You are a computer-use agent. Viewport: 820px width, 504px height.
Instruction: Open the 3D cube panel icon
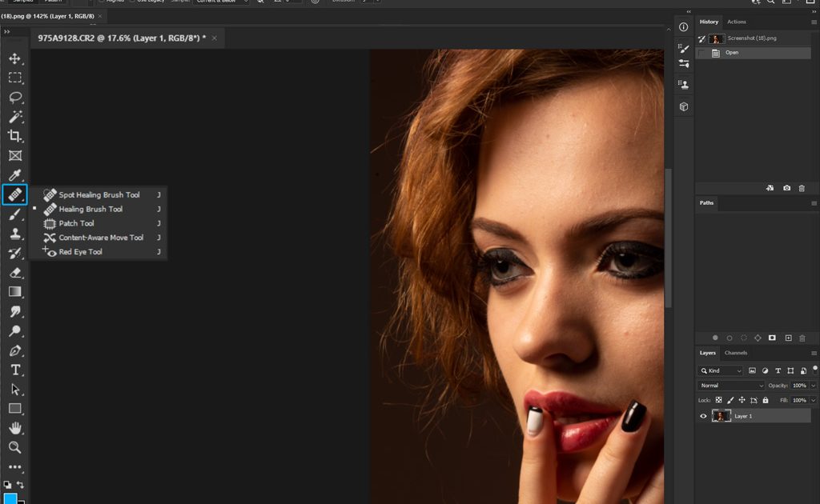tap(684, 106)
